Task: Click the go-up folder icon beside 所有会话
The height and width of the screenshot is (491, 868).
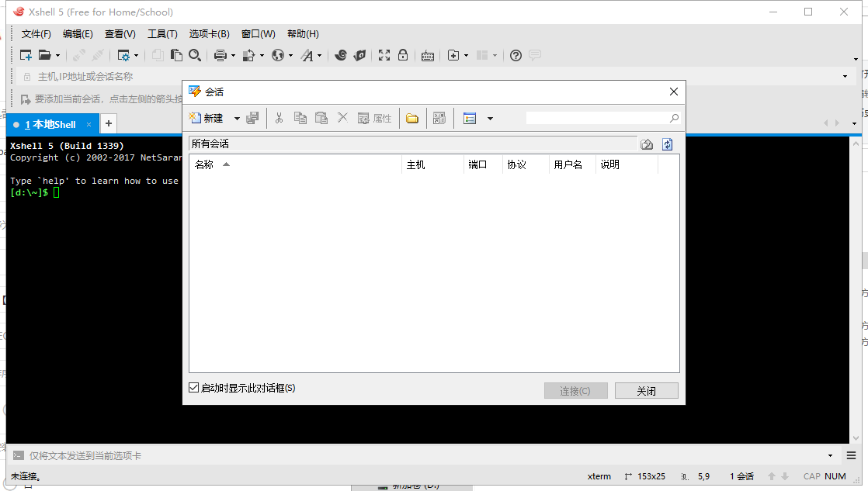Action: click(647, 144)
